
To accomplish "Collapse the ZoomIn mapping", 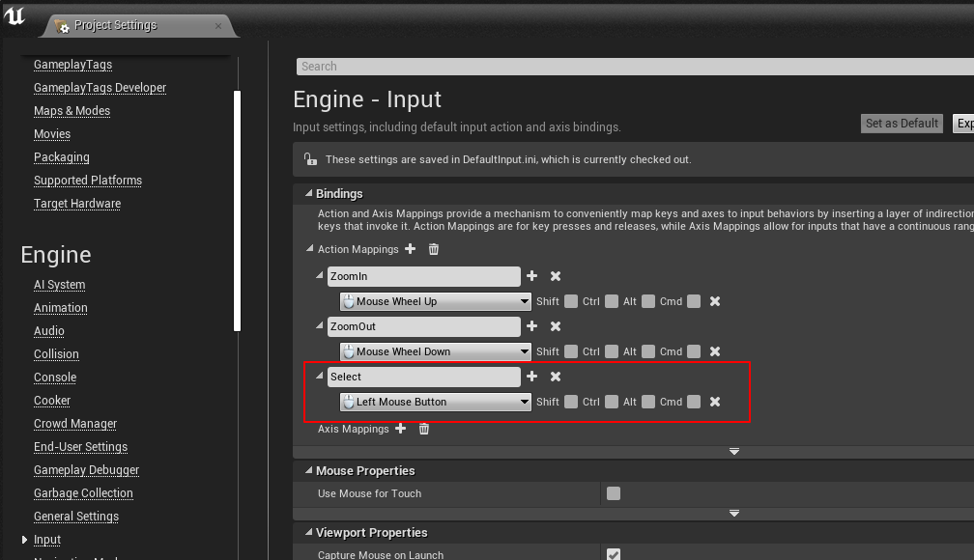I will (x=319, y=274).
